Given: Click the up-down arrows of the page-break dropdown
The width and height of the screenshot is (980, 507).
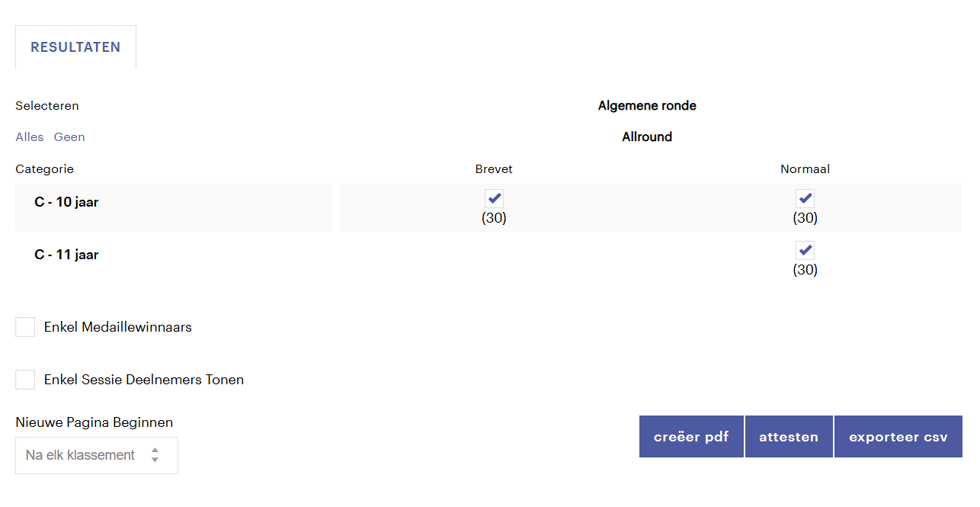Looking at the screenshot, I should pyautogui.click(x=155, y=455).
